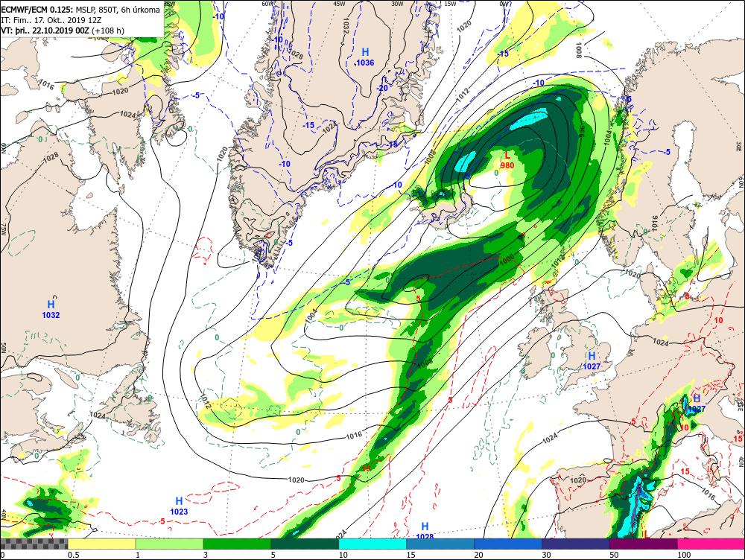The width and height of the screenshot is (745, 560).
Task: Click the '1008' isobar label near Svalbard
Action: [578, 51]
